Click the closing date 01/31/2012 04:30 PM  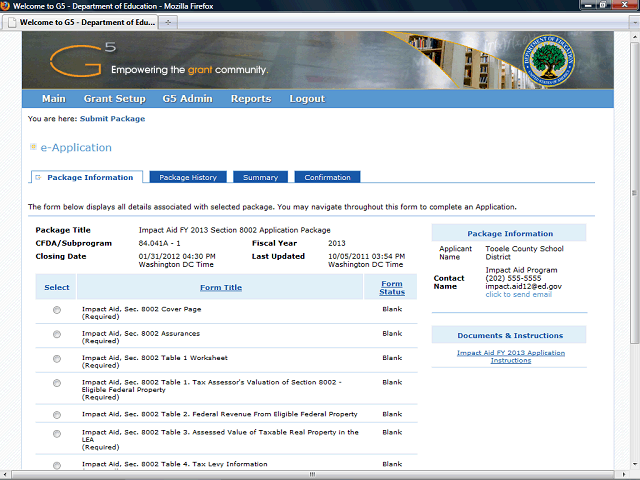pos(177,256)
